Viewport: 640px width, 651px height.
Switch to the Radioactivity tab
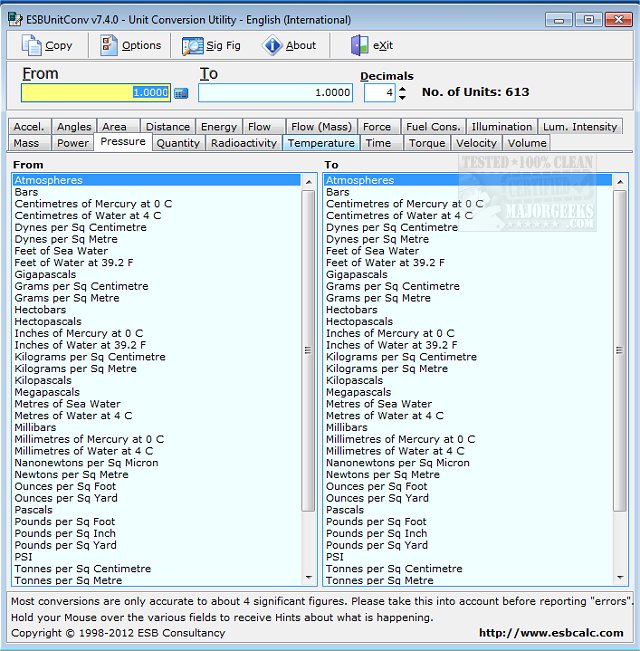(244, 143)
